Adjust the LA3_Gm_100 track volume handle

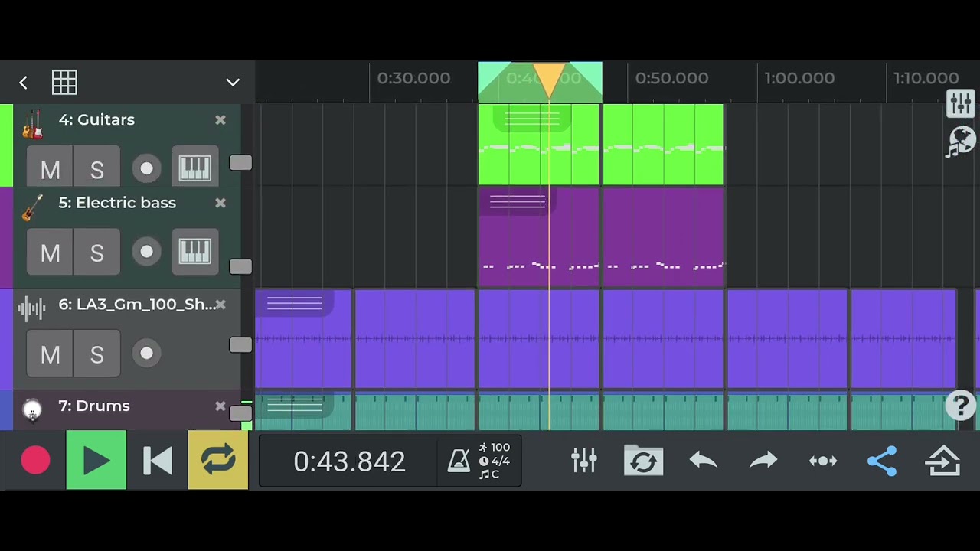(240, 345)
